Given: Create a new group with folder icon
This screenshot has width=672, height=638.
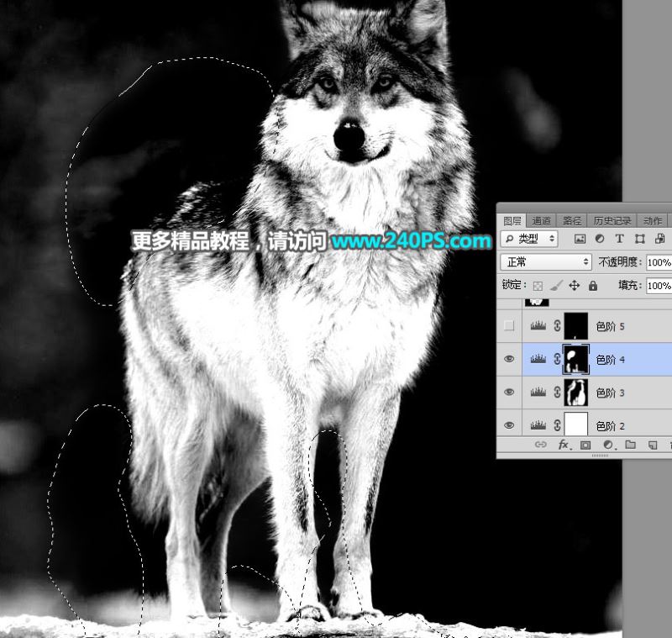Looking at the screenshot, I should (x=630, y=445).
